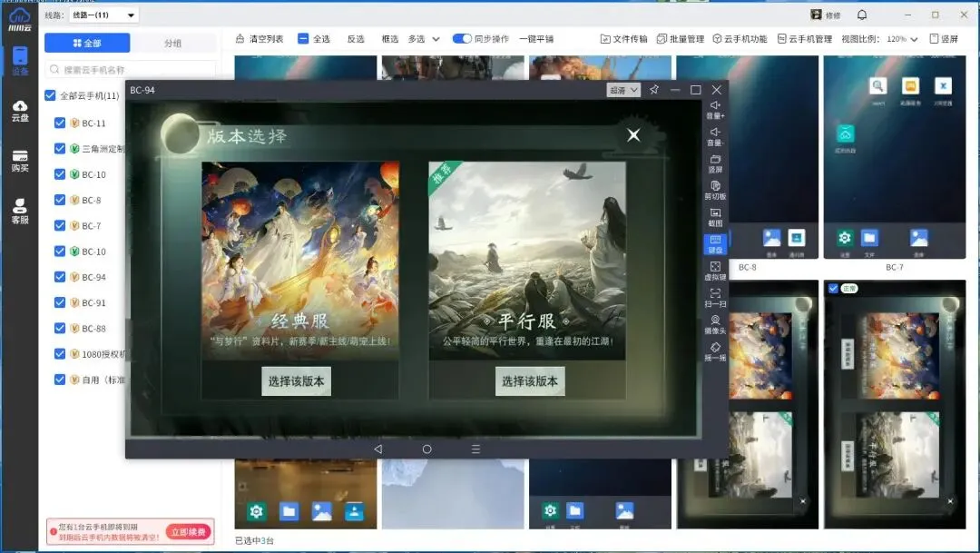Click the 正常 status checkbox on bottom-right phone
The height and width of the screenshot is (553, 980).
[x=832, y=289]
